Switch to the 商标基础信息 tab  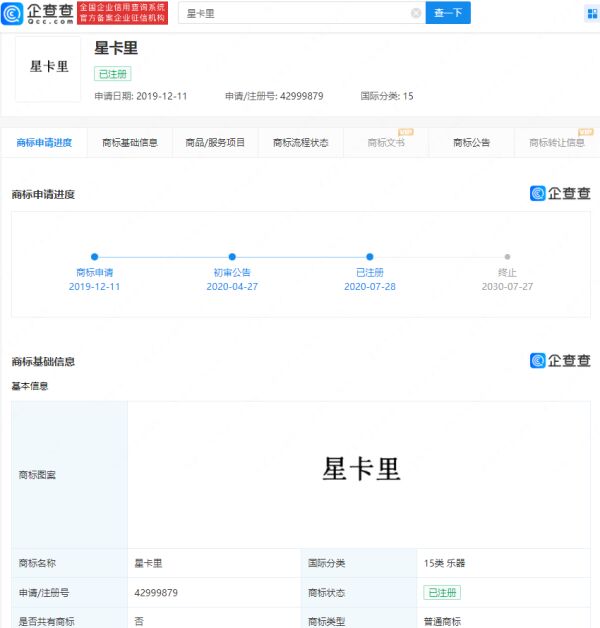pos(130,143)
